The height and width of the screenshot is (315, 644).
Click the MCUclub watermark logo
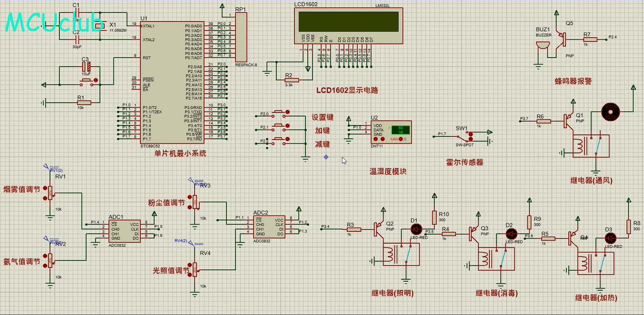coord(53,22)
